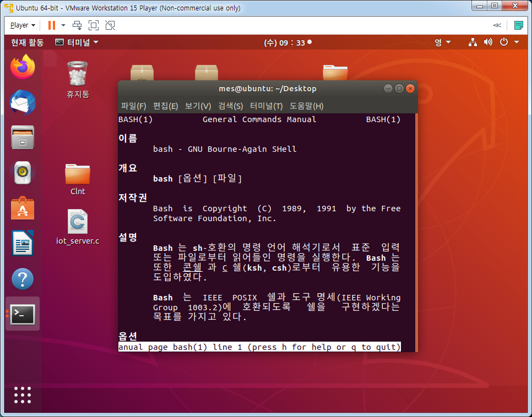Open the 도움말(H) menu in terminal
This screenshot has width=532, height=417.
click(x=306, y=106)
